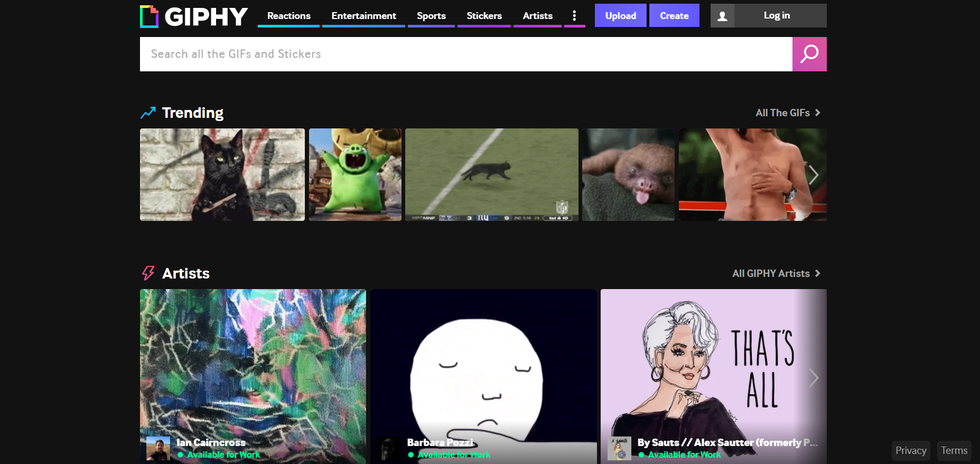Open Ian Cairncross's avatar picture

click(158, 448)
